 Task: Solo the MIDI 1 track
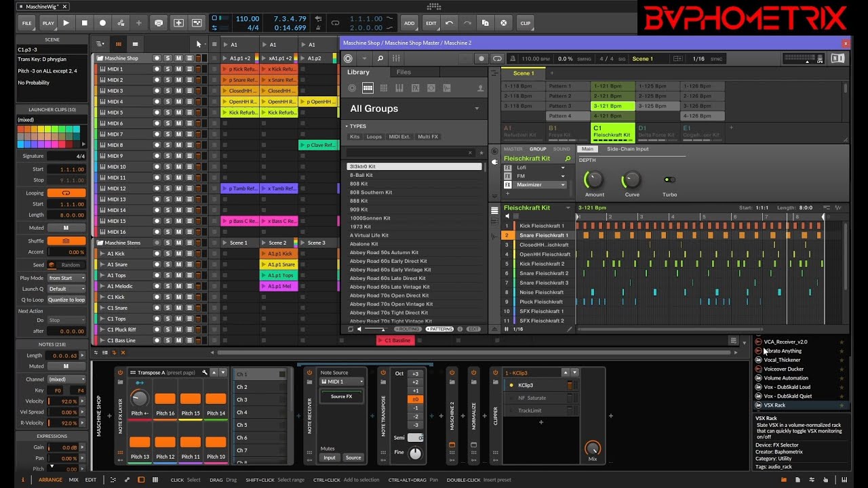click(167, 69)
